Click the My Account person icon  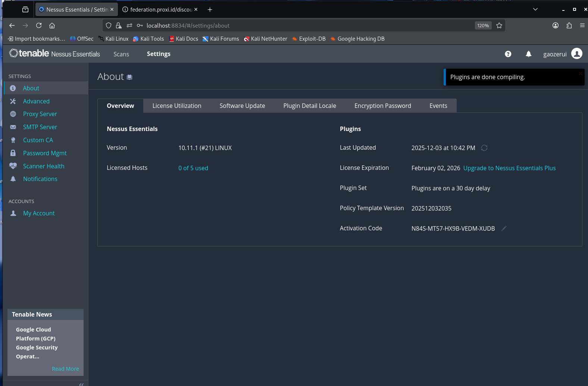13,213
